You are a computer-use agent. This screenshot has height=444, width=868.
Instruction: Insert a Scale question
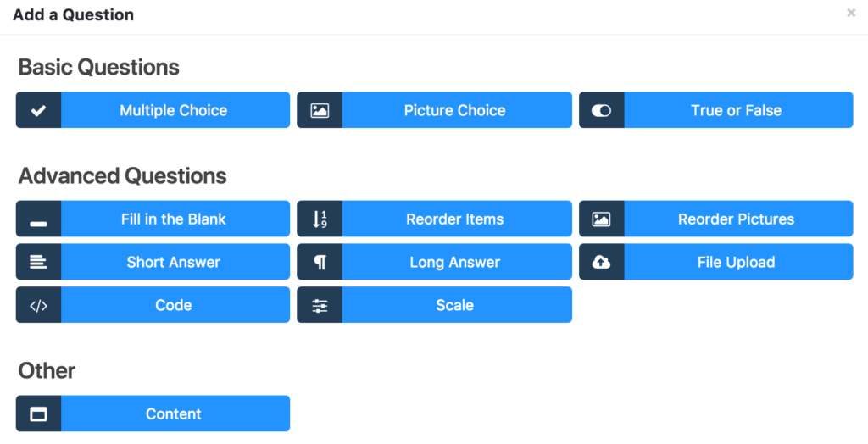455,305
